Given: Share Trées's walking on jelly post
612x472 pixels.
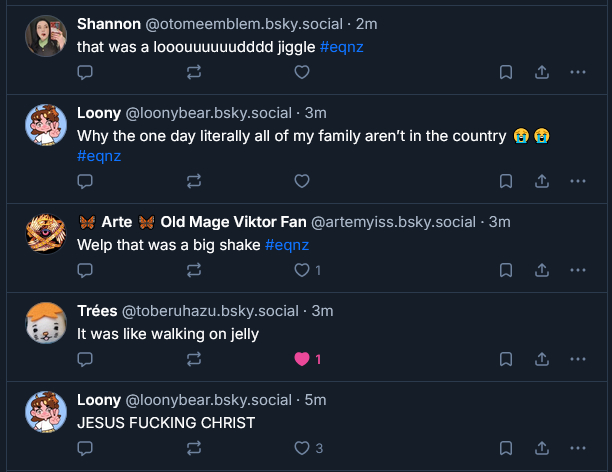Looking at the screenshot, I should pyautogui.click(x=541, y=359).
